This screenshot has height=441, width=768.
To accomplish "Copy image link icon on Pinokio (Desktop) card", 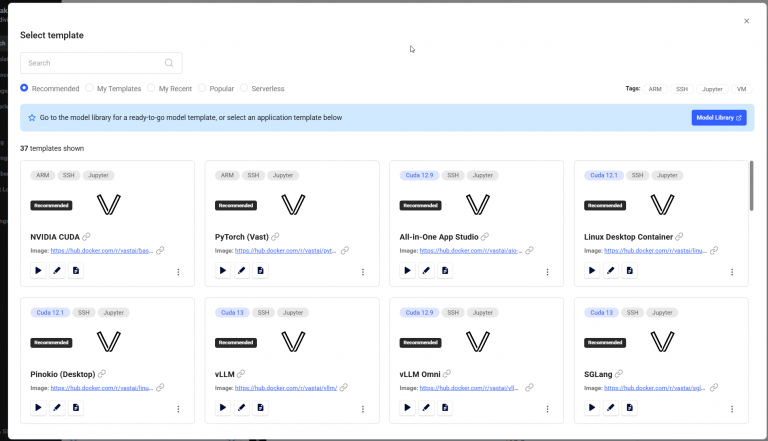I will click(160, 388).
